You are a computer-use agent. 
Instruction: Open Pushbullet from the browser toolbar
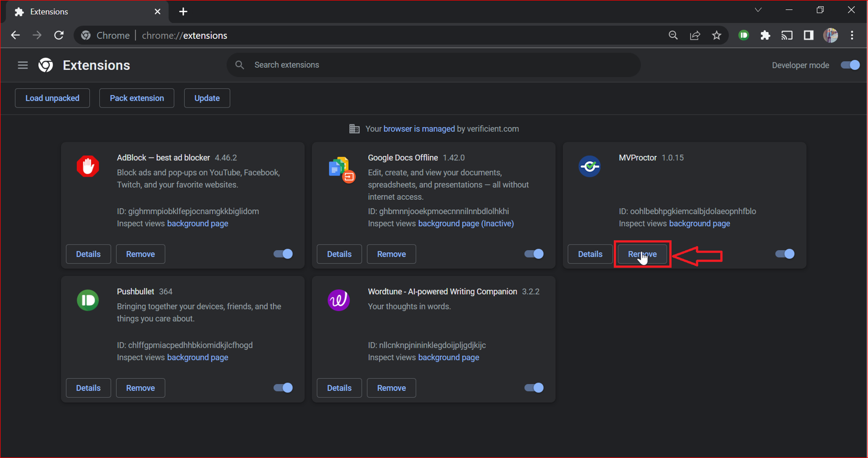pyautogui.click(x=744, y=35)
